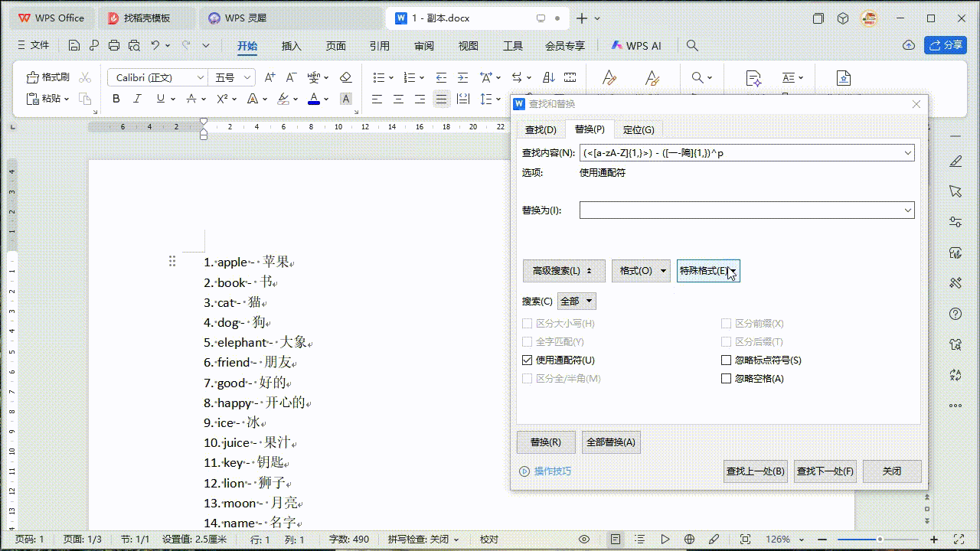Click the Justify alignment icon

(441, 99)
